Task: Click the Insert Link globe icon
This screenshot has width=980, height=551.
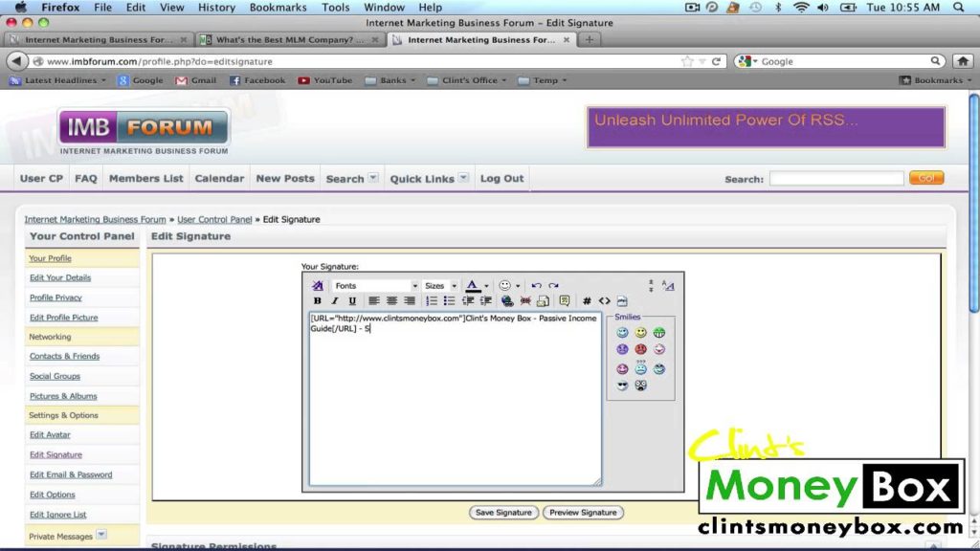Action: tap(507, 301)
